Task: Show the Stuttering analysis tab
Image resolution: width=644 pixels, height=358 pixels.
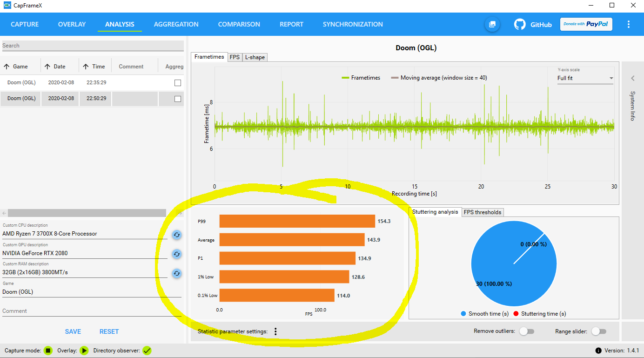Action: click(435, 212)
